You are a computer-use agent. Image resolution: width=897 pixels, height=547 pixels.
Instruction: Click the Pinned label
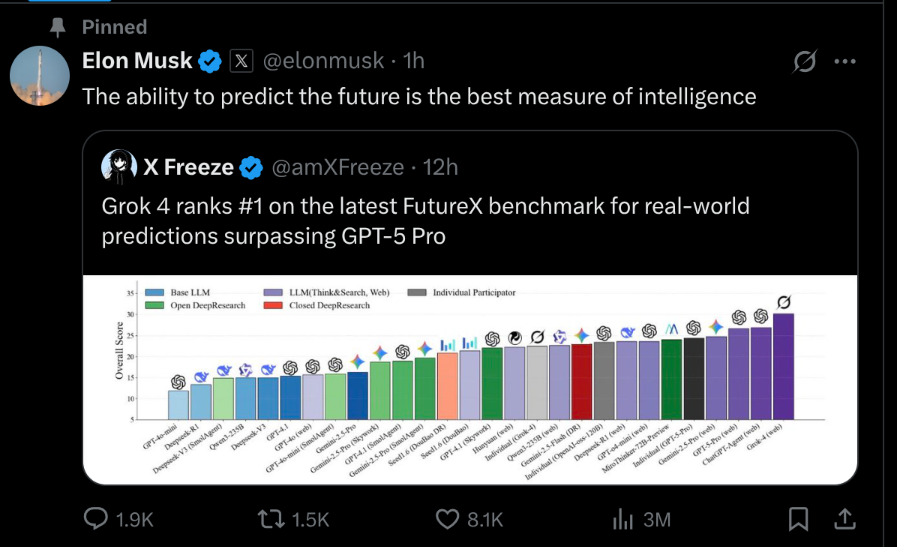[x=114, y=27]
